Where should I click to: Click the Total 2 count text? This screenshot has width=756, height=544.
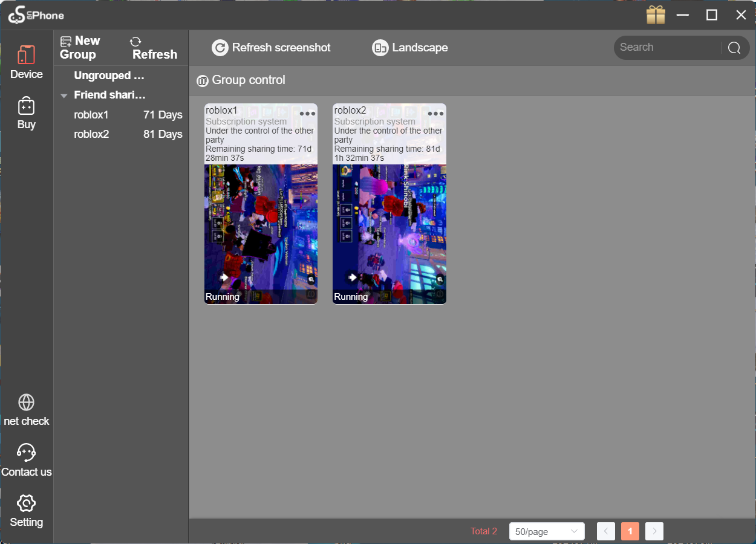[484, 531]
